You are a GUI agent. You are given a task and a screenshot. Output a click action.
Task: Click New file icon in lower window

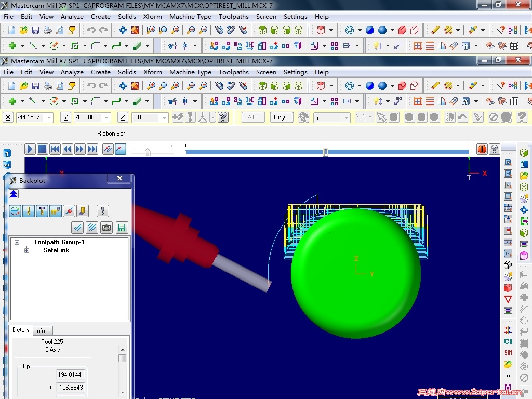11,86
